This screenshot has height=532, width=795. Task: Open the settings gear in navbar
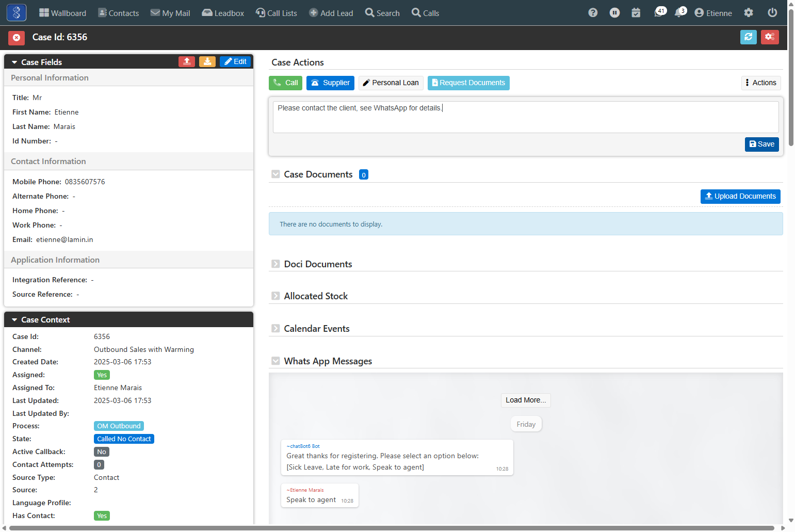(x=749, y=13)
